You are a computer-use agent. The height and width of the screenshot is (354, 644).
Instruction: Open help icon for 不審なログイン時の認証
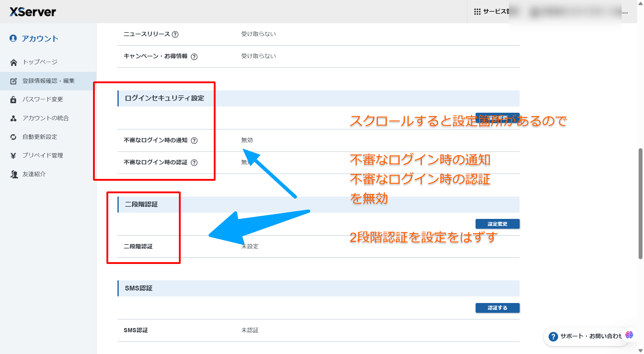click(x=194, y=163)
